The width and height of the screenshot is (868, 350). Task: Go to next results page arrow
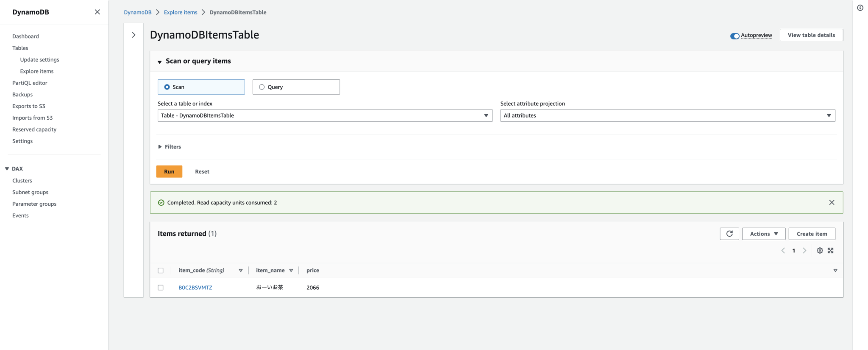(x=804, y=251)
